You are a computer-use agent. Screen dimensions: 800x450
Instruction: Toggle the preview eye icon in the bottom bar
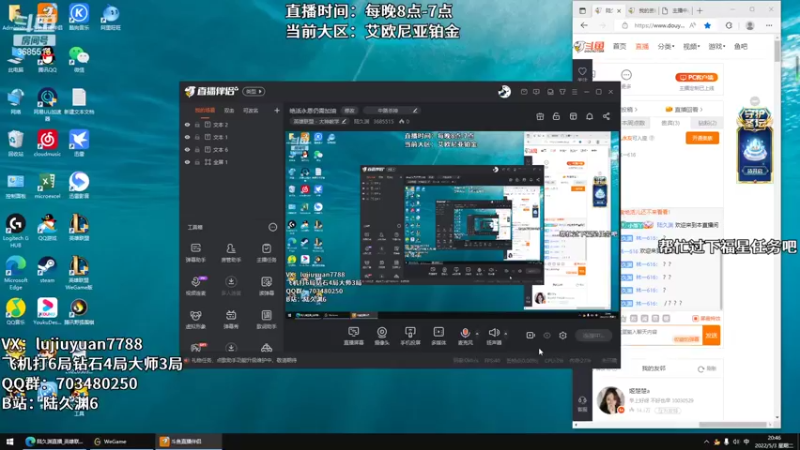pos(546,335)
